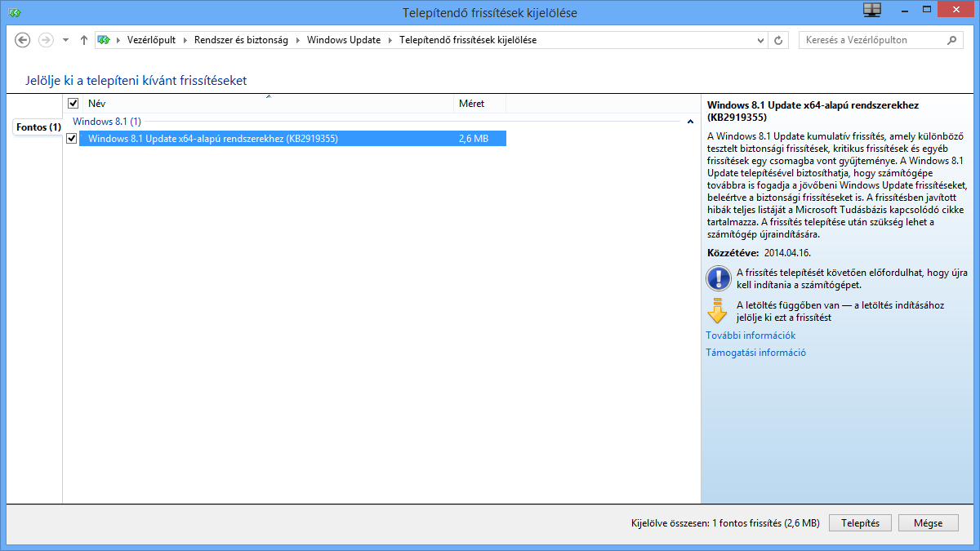Click the Telepítés button
Image resolution: width=980 pixels, height=551 pixels.
(x=860, y=523)
